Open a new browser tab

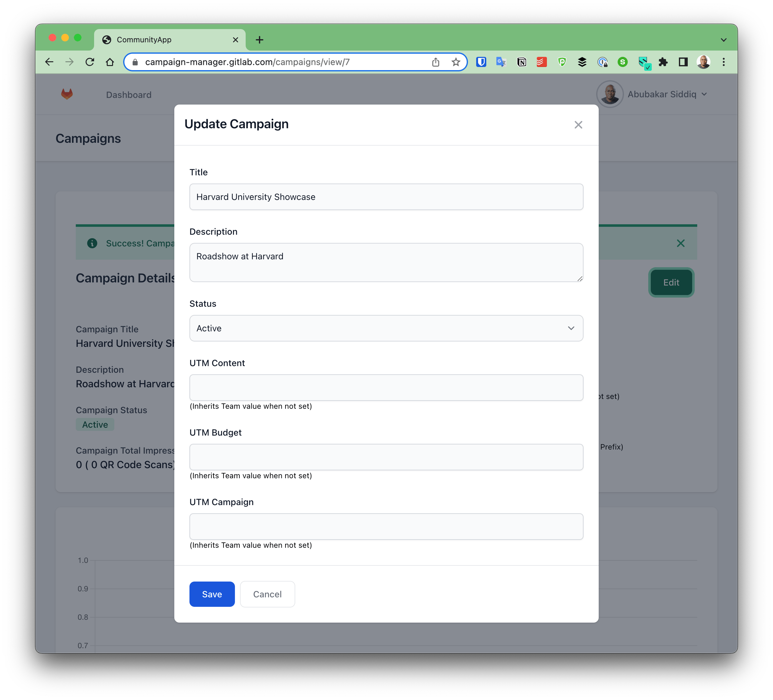pyautogui.click(x=260, y=39)
